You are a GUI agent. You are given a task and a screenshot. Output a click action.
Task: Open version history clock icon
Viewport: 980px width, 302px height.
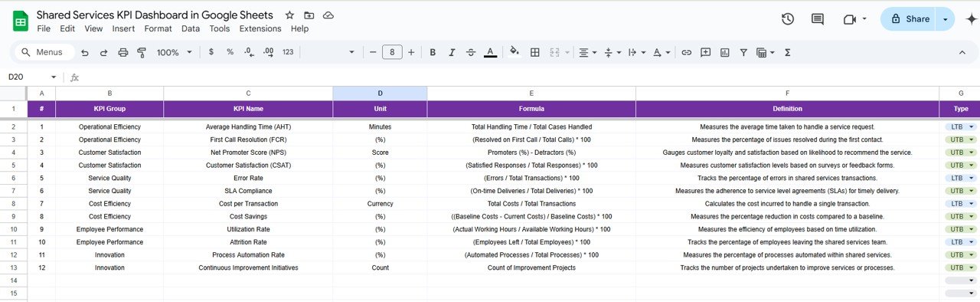pos(787,19)
